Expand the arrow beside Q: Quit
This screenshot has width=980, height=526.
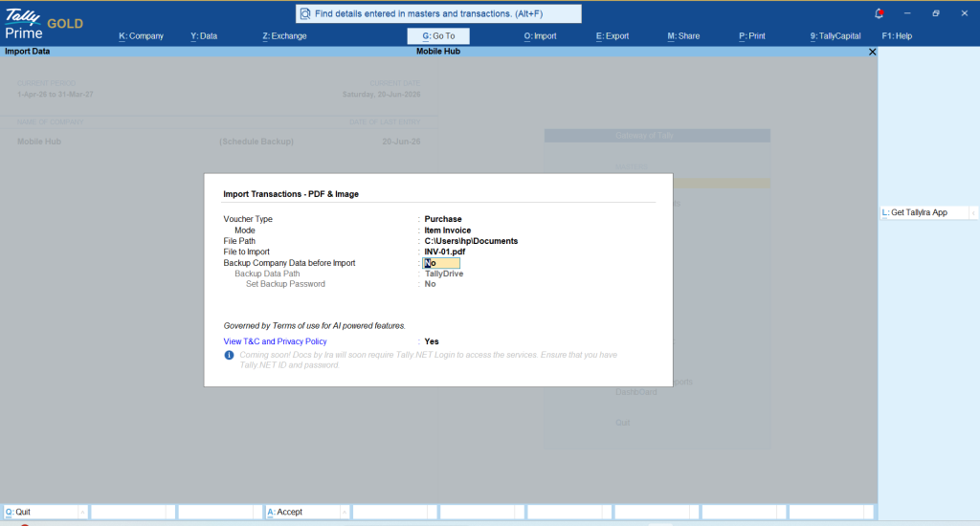click(82, 513)
